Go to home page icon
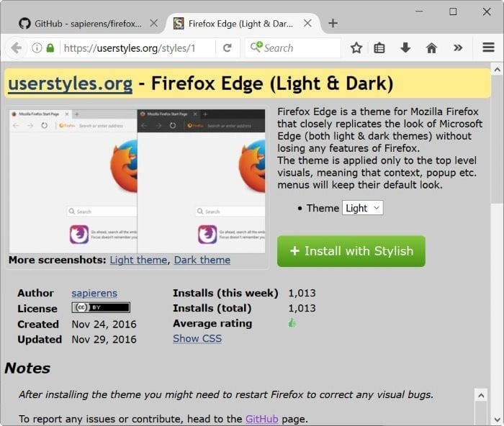The image size is (504, 426). click(431, 48)
